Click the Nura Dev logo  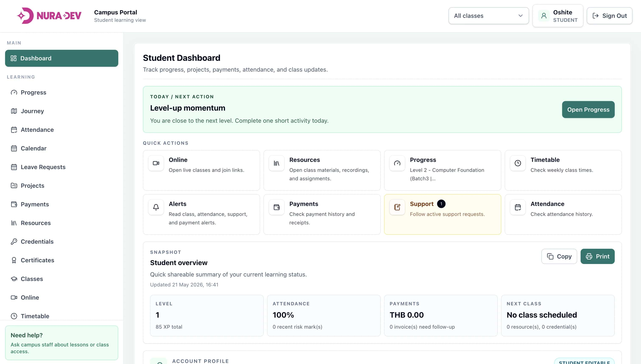(49, 16)
